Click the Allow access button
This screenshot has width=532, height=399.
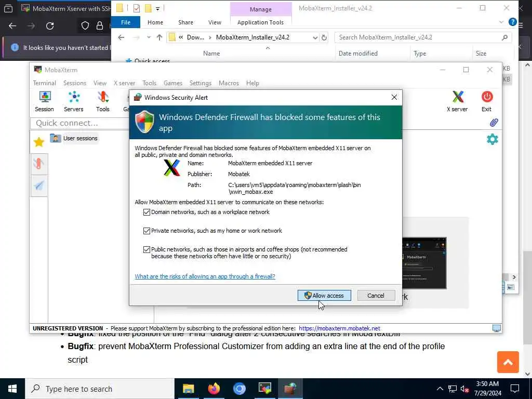click(x=324, y=296)
